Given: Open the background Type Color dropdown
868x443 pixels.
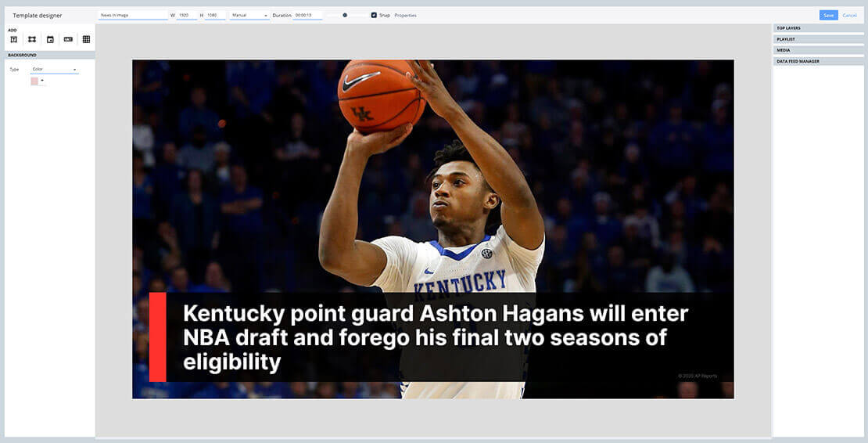Looking at the screenshot, I should point(55,69).
